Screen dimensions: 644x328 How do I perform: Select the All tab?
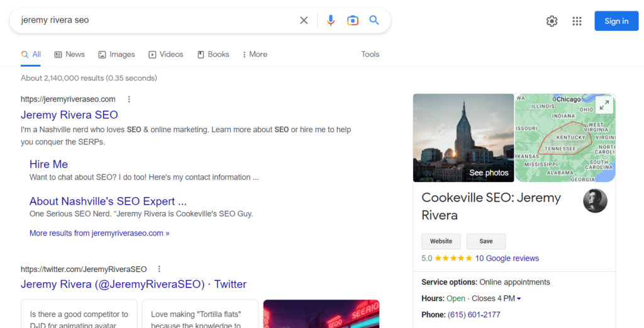click(31, 54)
